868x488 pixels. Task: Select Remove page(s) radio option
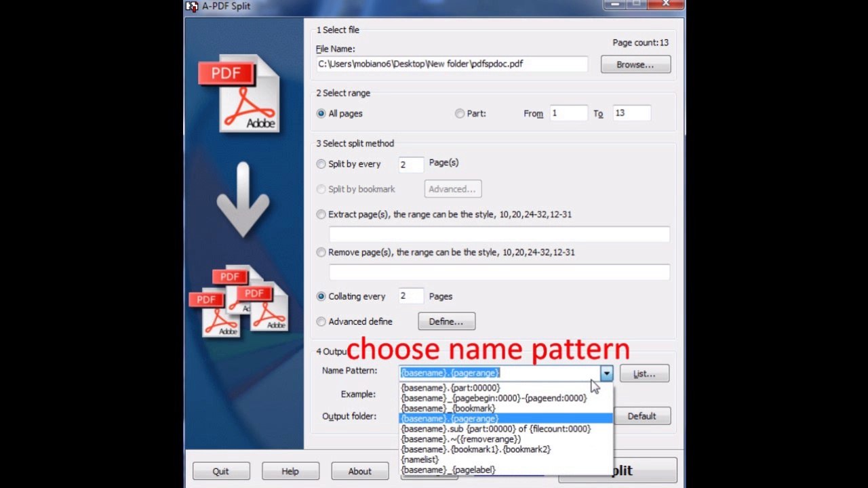coord(321,252)
